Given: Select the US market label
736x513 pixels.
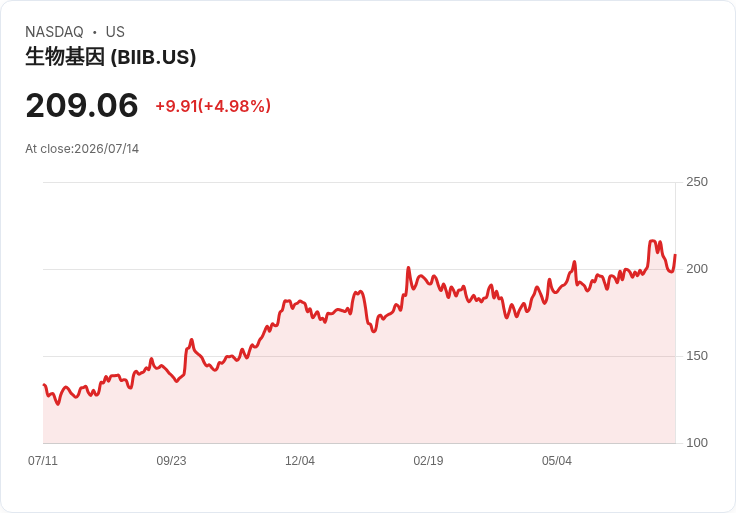Looking at the screenshot, I should point(115,32).
